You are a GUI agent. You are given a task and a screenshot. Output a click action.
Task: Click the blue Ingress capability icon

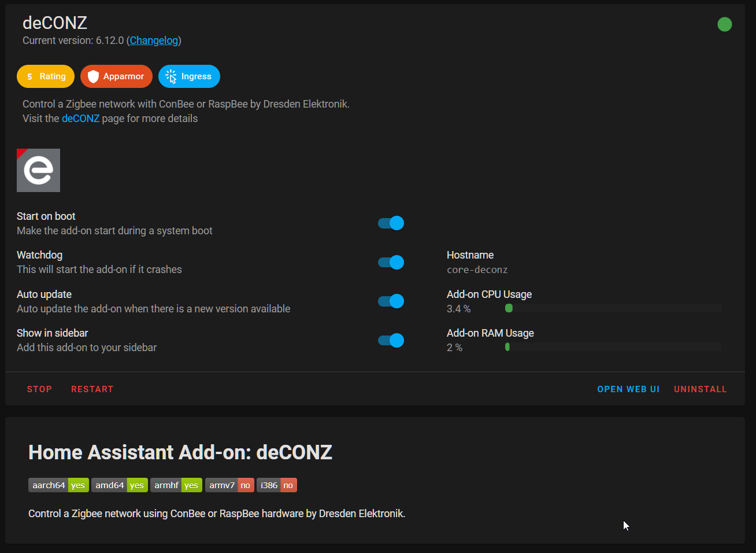(x=171, y=76)
